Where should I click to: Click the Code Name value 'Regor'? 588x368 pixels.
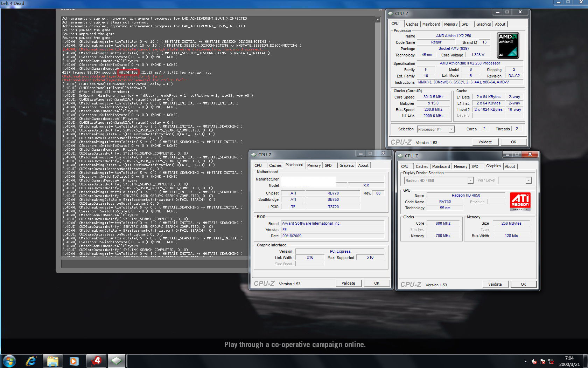(436, 42)
